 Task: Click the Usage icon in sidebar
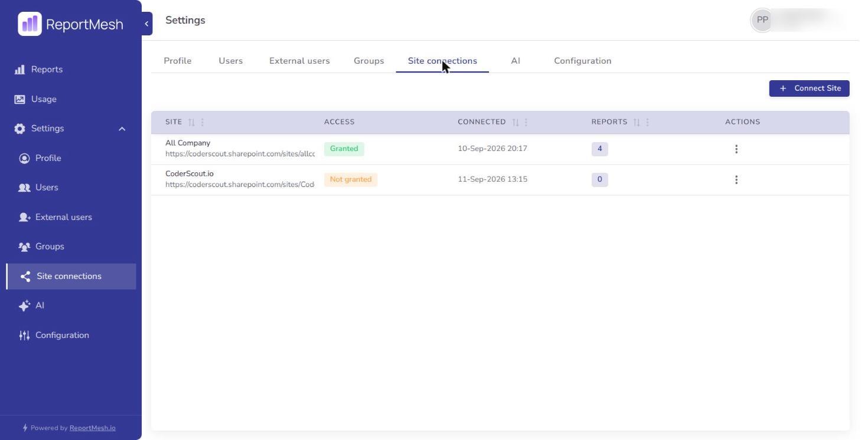(20, 99)
